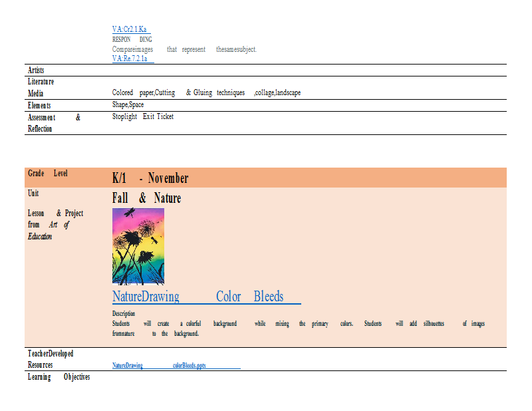Viewport: 532px width, 411px height.
Task: Select the 'K/1 - November' heading
Action: pos(150,178)
